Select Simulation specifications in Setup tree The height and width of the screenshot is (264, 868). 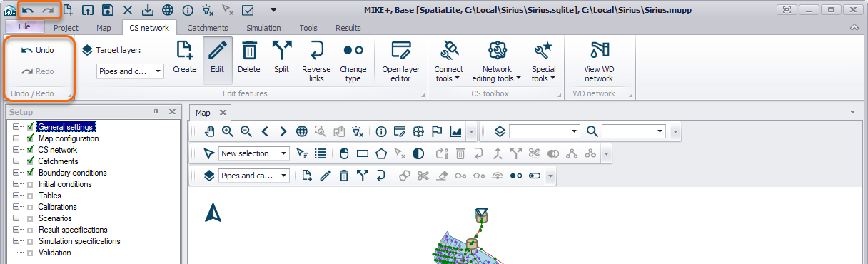[79, 241]
